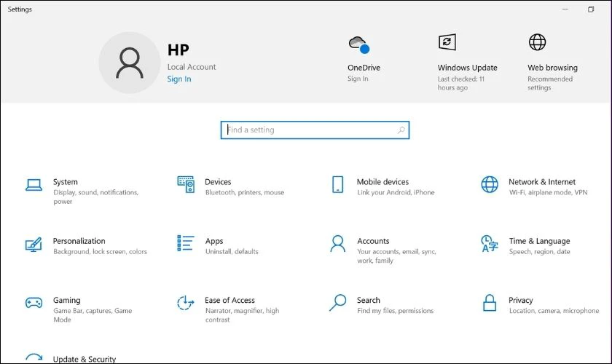
Task: Click 'Find my files, permissions' description
Action: pos(396,311)
